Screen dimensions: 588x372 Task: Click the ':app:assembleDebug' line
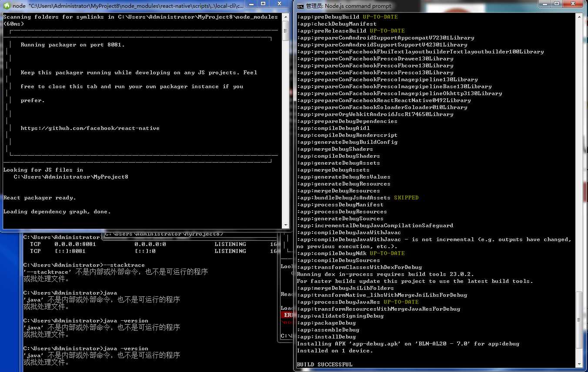328,330
